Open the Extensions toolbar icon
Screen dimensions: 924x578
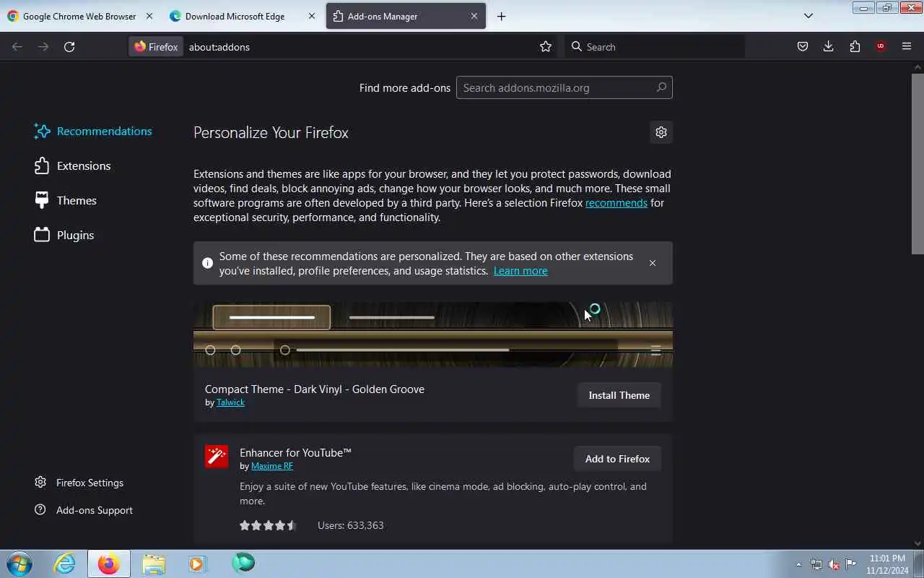click(x=855, y=46)
